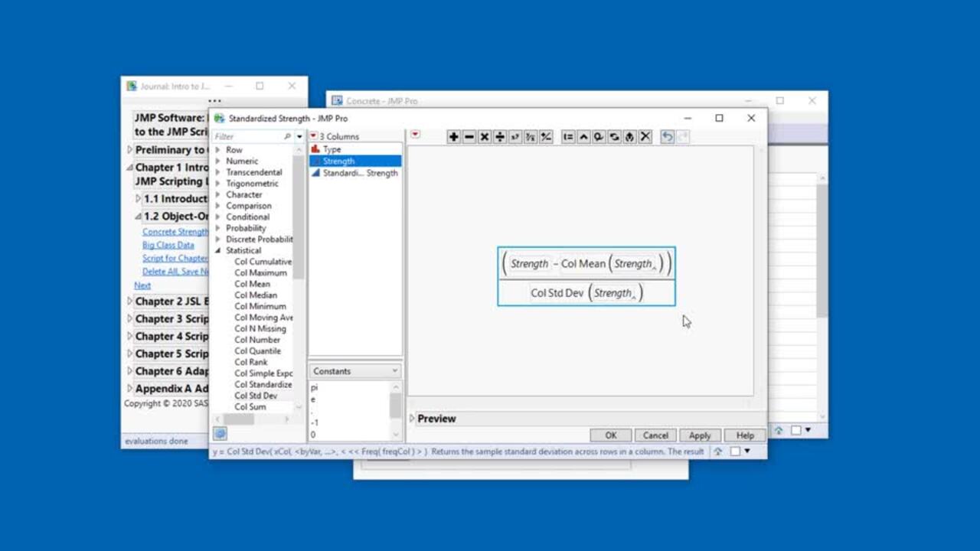
Task: Toggle the checkbox in Concrete window status bar
Action: 796,431
